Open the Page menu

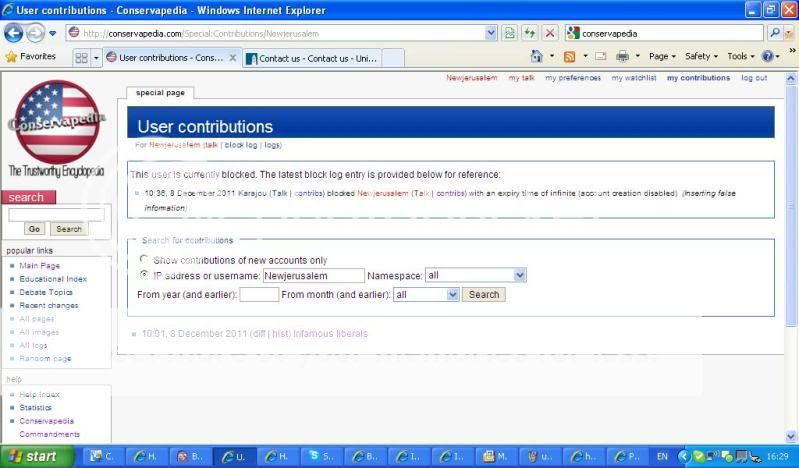pyautogui.click(x=662, y=56)
